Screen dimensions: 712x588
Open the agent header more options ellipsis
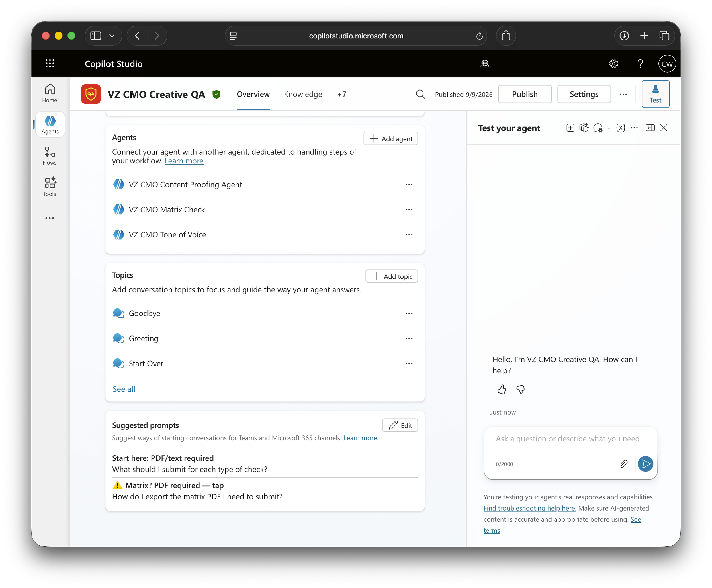tap(623, 95)
